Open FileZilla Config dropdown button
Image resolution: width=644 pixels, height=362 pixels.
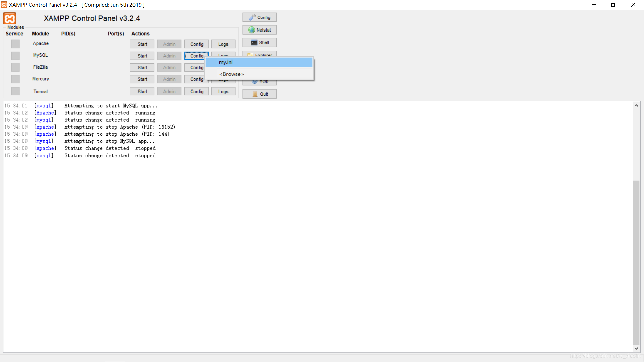[195, 67]
